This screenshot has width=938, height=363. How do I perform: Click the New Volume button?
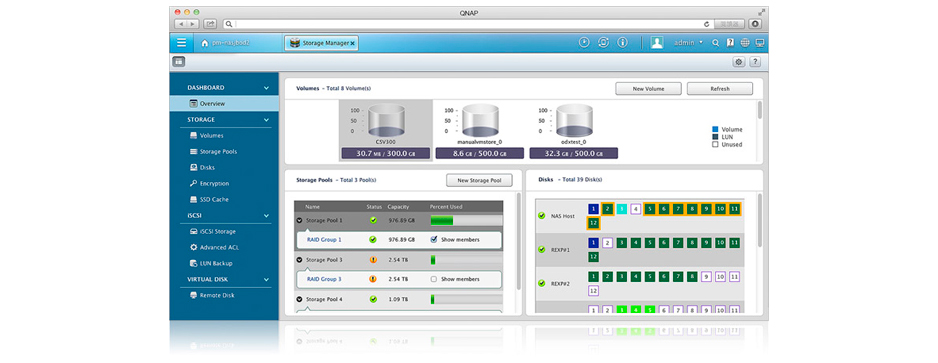pos(648,89)
